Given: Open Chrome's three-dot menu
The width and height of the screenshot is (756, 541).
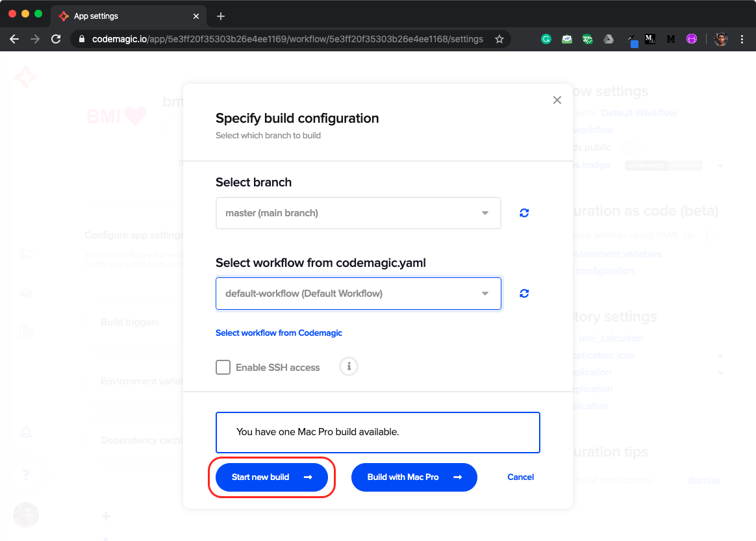Looking at the screenshot, I should (x=742, y=39).
